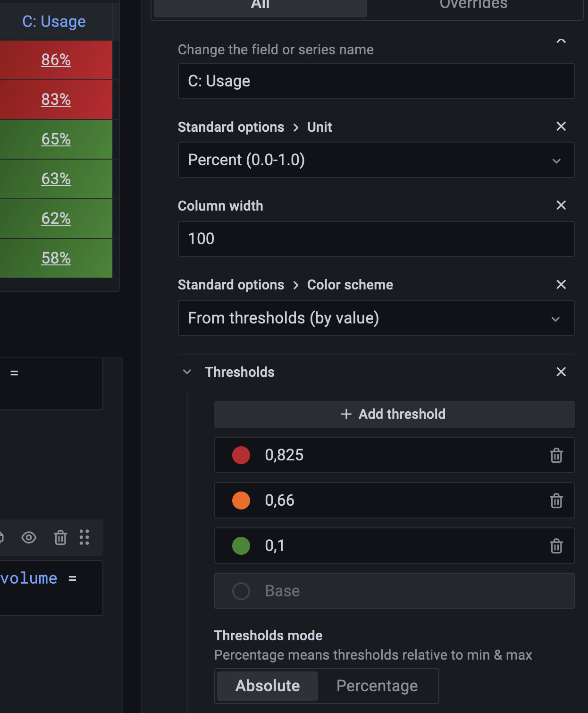Image resolution: width=588 pixels, height=713 pixels.
Task: Remove the Unit standard option via its X
Action: pyautogui.click(x=561, y=127)
